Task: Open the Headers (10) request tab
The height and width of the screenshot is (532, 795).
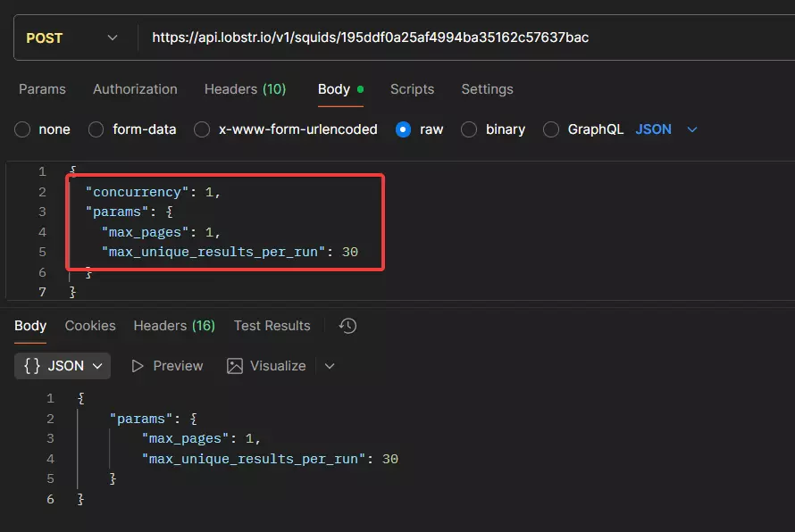Action: click(245, 89)
